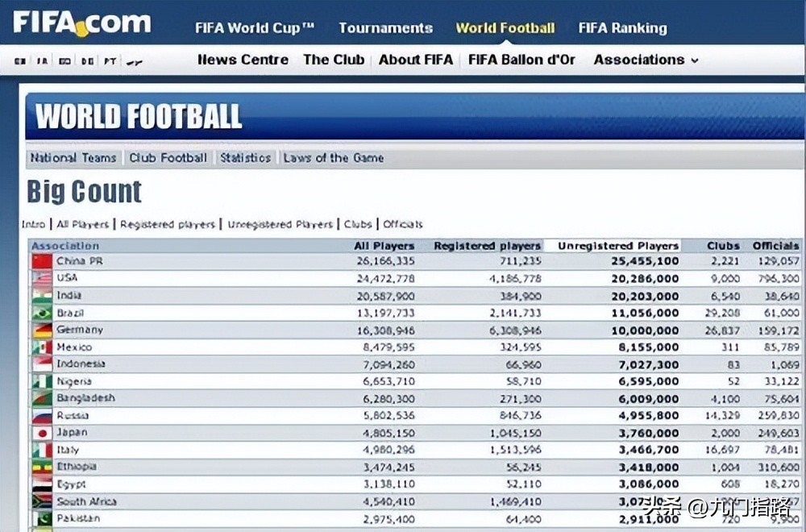Click the value 7,027,300
This screenshot has width=806, height=532.
click(x=649, y=364)
